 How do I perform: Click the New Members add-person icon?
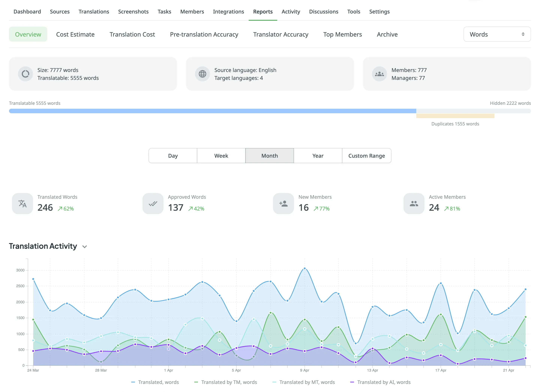[283, 203]
